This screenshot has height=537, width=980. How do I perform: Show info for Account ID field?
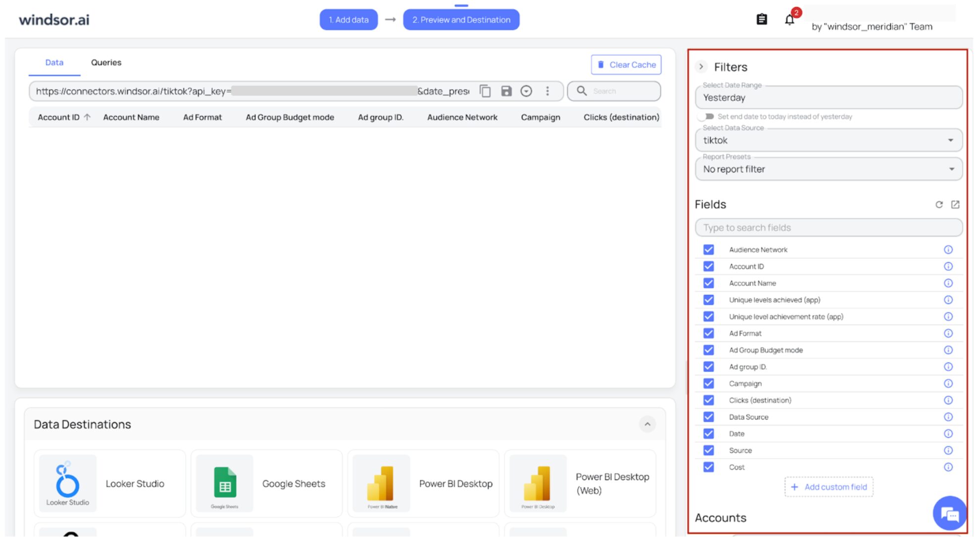[948, 267]
